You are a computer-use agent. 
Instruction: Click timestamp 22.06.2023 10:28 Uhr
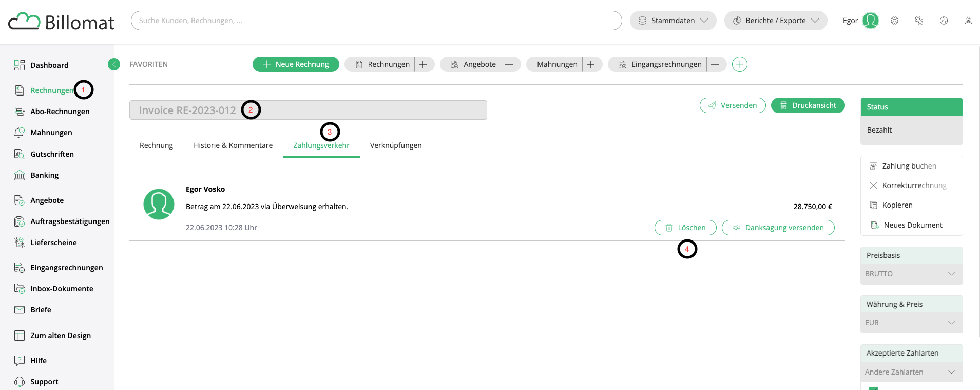[x=221, y=228]
